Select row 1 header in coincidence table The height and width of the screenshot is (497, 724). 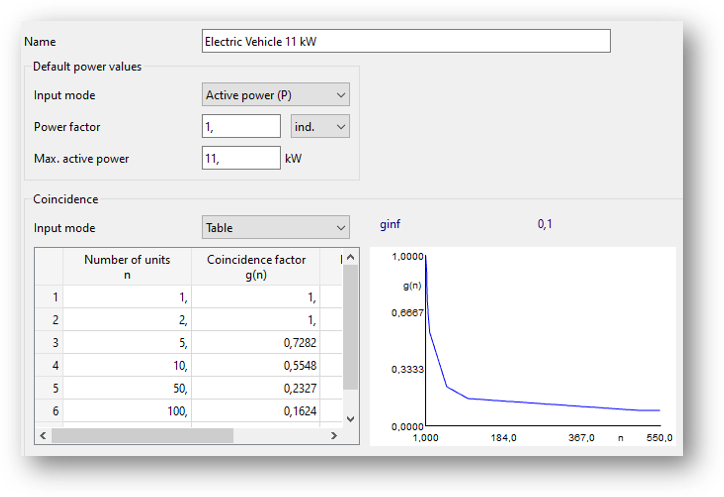[x=49, y=297]
